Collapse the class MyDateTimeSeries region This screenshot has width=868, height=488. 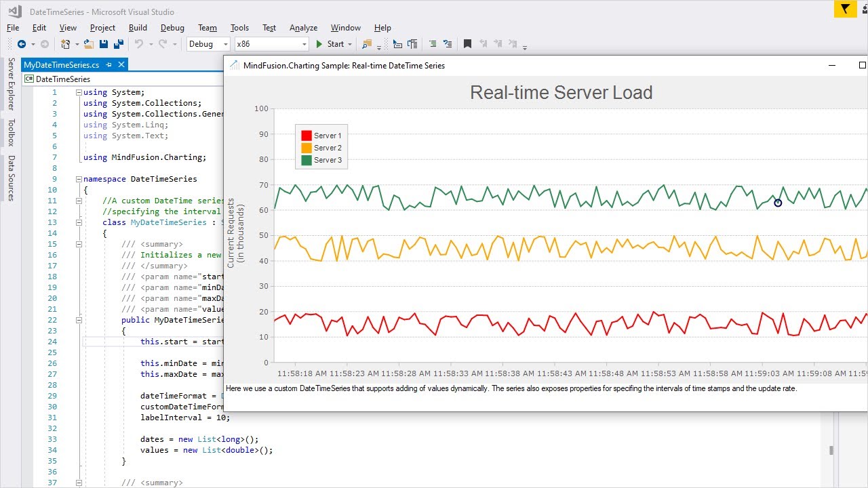79,222
